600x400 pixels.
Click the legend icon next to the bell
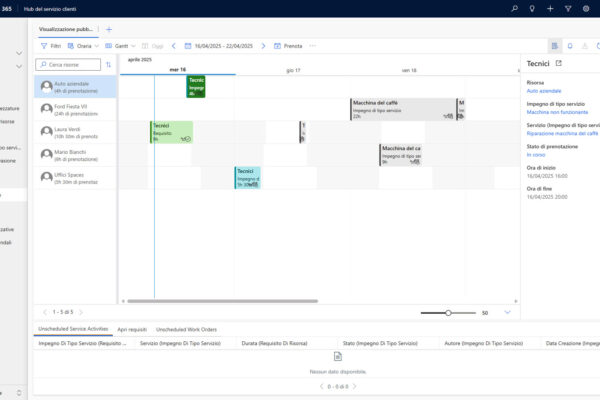pos(585,46)
